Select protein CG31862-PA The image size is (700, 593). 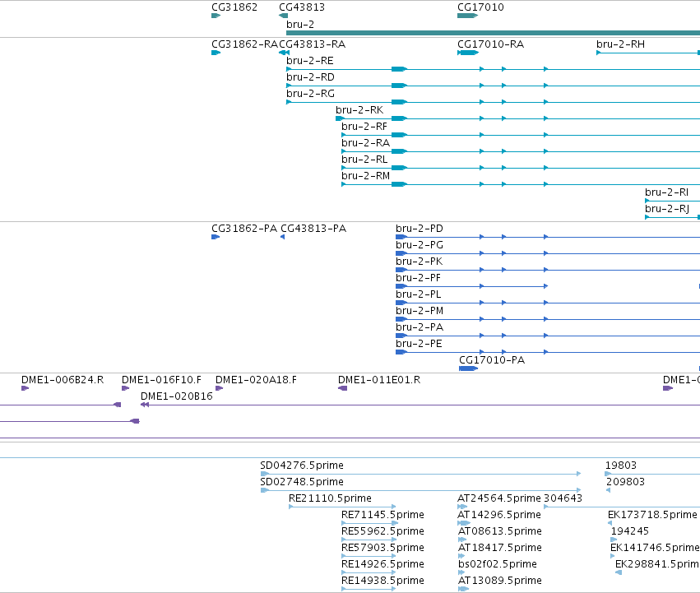tap(216, 237)
